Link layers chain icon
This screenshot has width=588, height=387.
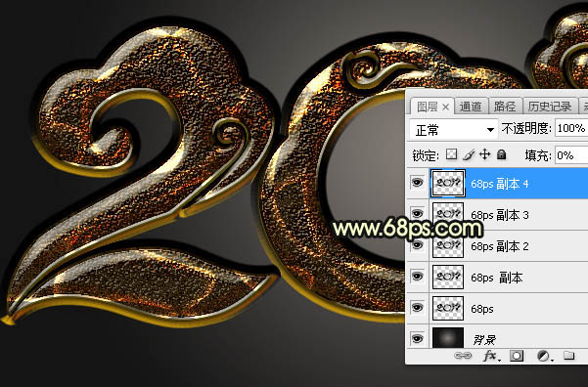[463, 356]
